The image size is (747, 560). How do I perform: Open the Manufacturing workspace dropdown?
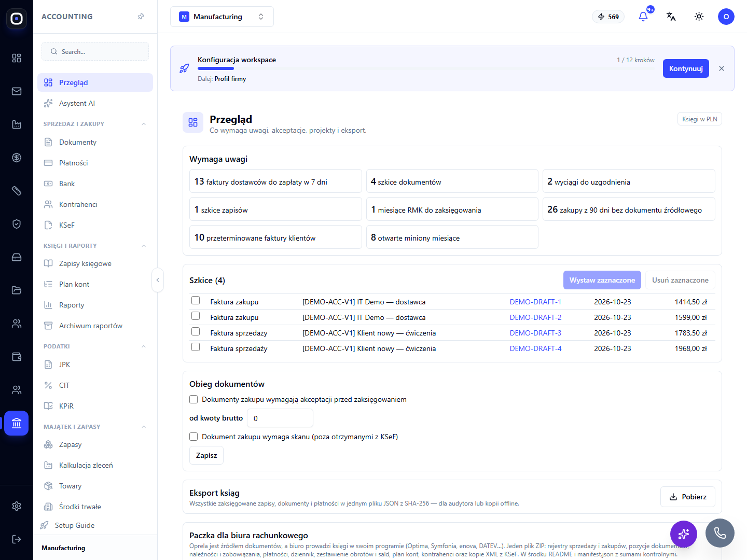[x=222, y=17]
